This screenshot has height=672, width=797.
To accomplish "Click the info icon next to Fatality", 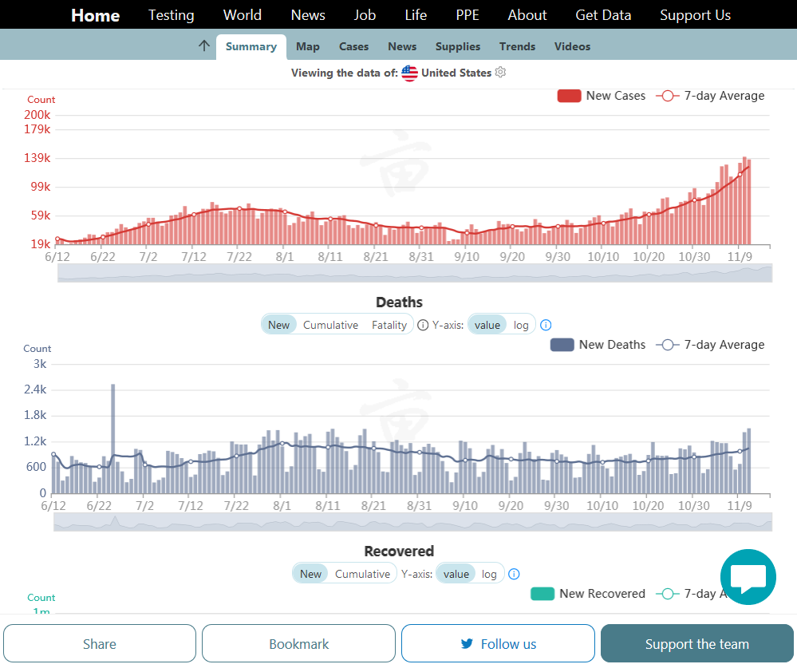I will point(423,325).
